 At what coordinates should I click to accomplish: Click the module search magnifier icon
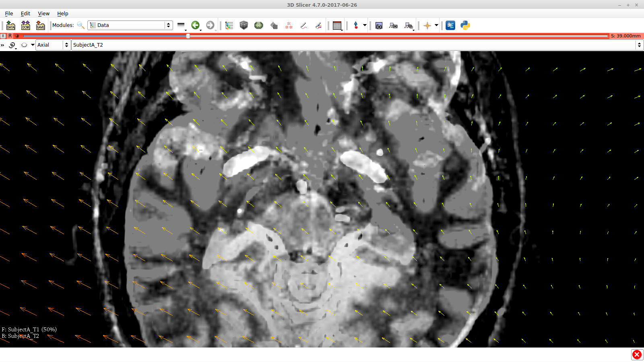[x=80, y=25]
